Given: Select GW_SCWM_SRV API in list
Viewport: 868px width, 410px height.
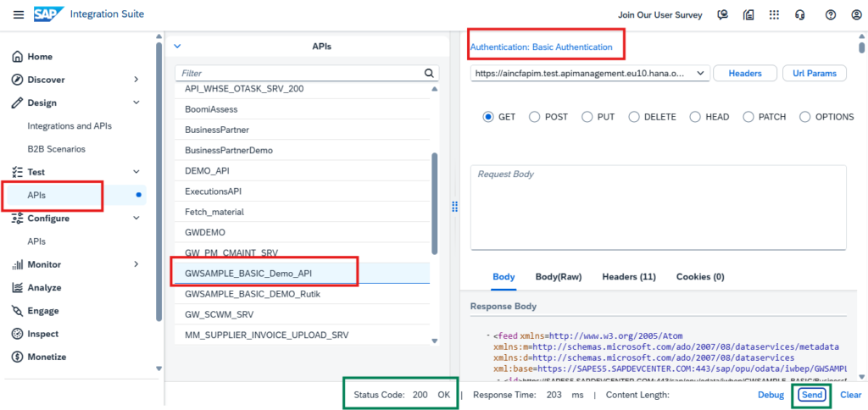Looking at the screenshot, I should coord(303,314).
